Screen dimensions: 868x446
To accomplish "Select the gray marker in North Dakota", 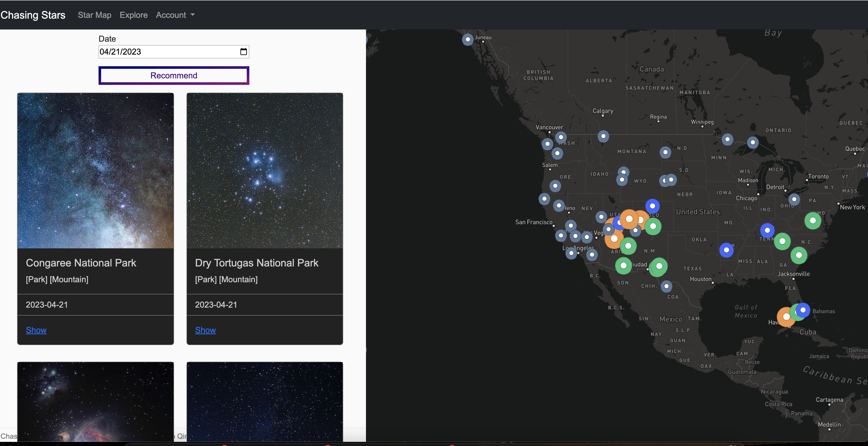I will (665, 152).
